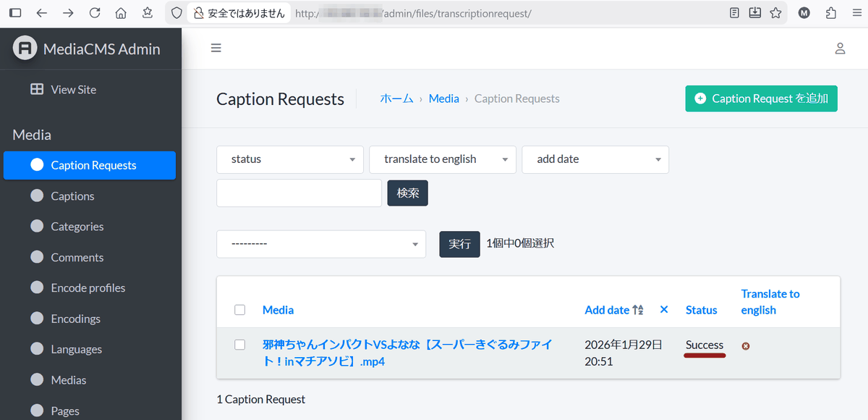Image resolution: width=868 pixels, height=420 pixels.
Task: Click the View Site grid icon
Action: (36, 89)
